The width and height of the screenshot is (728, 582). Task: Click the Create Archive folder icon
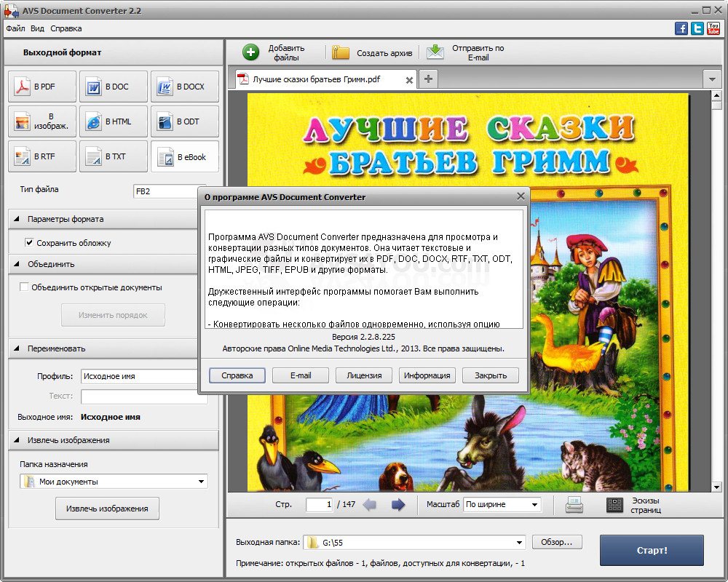pyautogui.click(x=341, y=52)
